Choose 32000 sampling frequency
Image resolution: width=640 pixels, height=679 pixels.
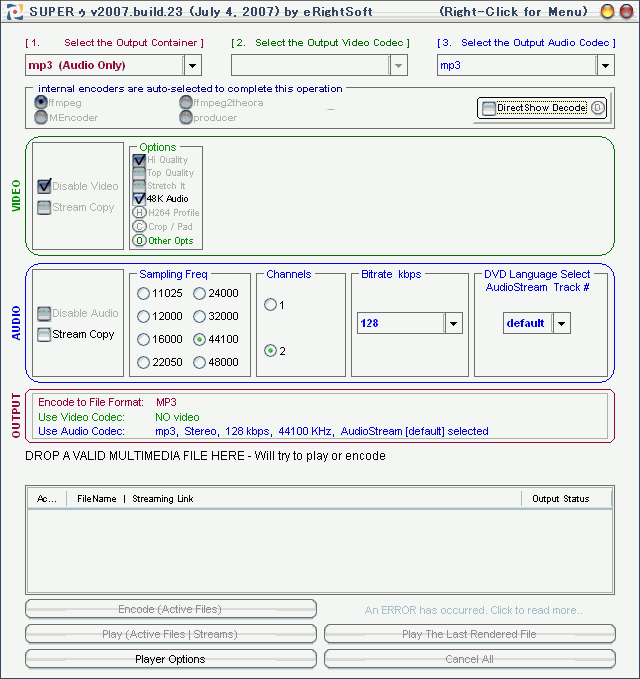199,317
